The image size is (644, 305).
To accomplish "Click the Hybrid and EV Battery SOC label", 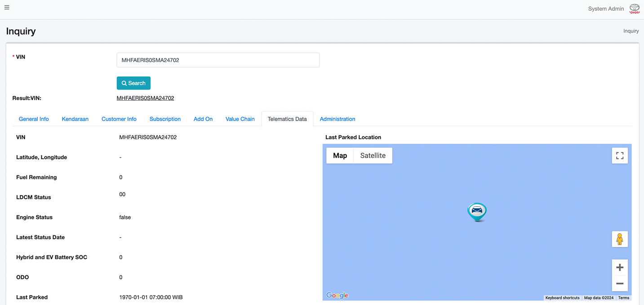I will click(52, 257).
